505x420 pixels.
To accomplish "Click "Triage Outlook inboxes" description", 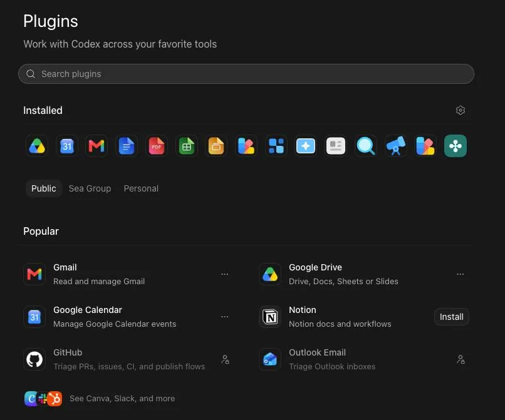I will (332, 367).
